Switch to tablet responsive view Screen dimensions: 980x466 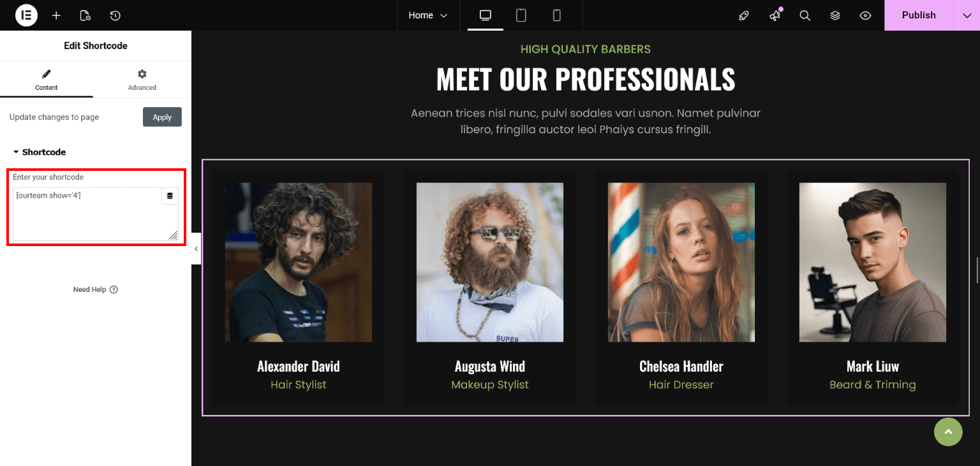521,15
